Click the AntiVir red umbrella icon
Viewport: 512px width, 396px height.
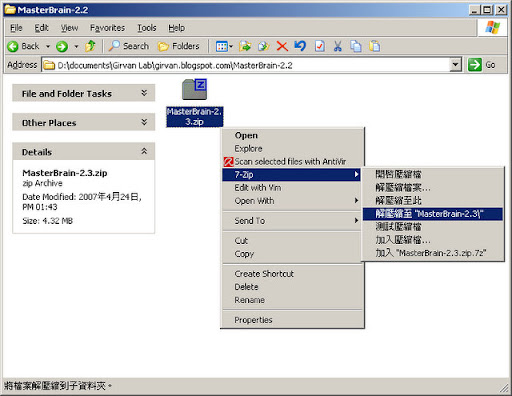coord(229,162)
